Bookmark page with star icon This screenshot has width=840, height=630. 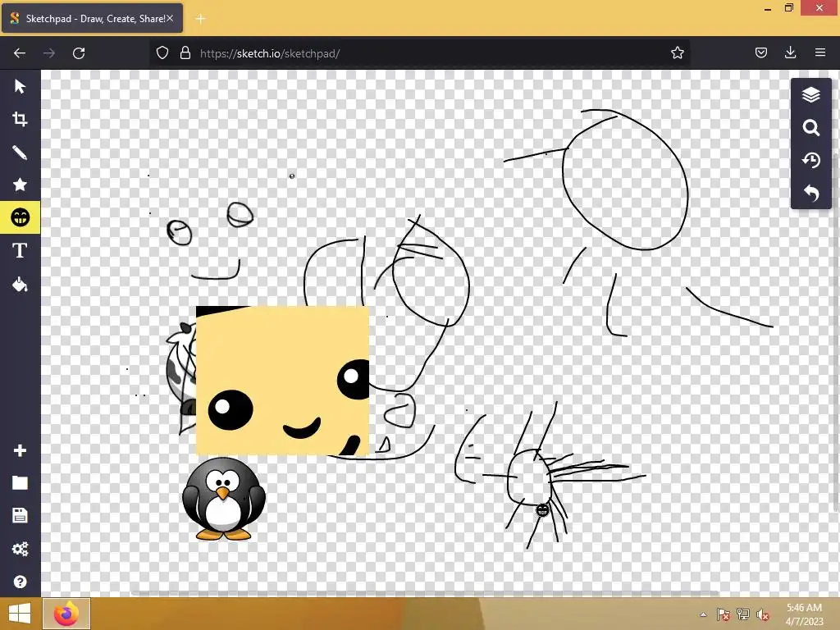click(x=677, y=52)
